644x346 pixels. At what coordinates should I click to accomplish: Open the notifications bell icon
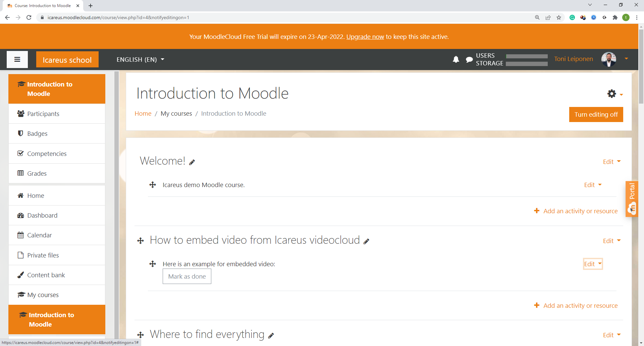tap(456, 59)
